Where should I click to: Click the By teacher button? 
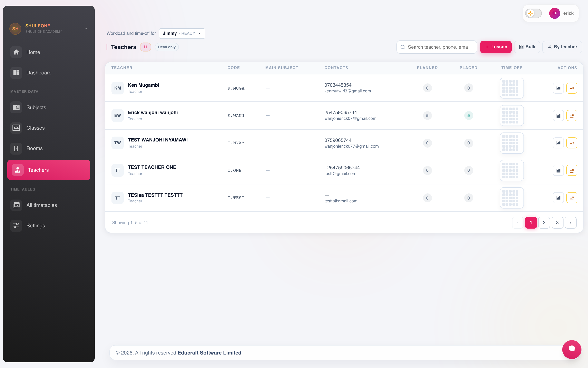(x=562, y=47)
